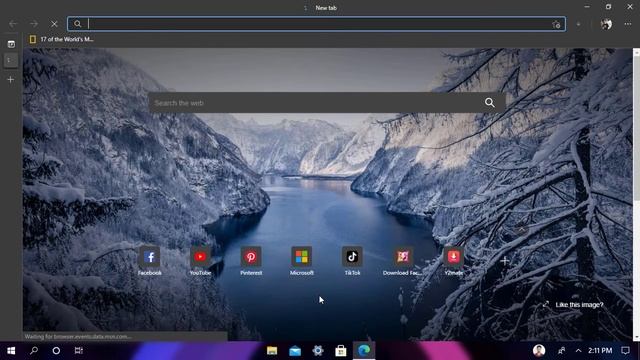This screenshot has height=360, width=640.
Task: Open the Windows Start menu
Action: pyautogui.click(x=11, y=351)
